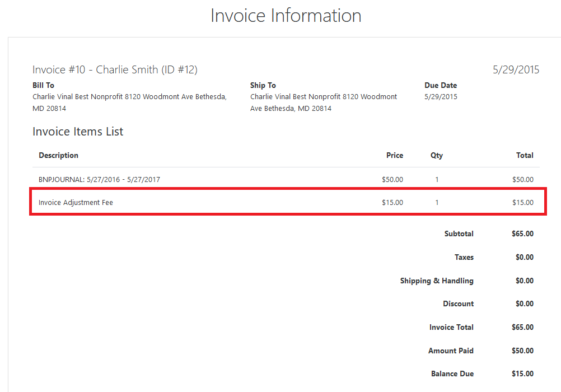561x392 pixels.
Task: Click the Description column header
Action: tap(58, 155)
